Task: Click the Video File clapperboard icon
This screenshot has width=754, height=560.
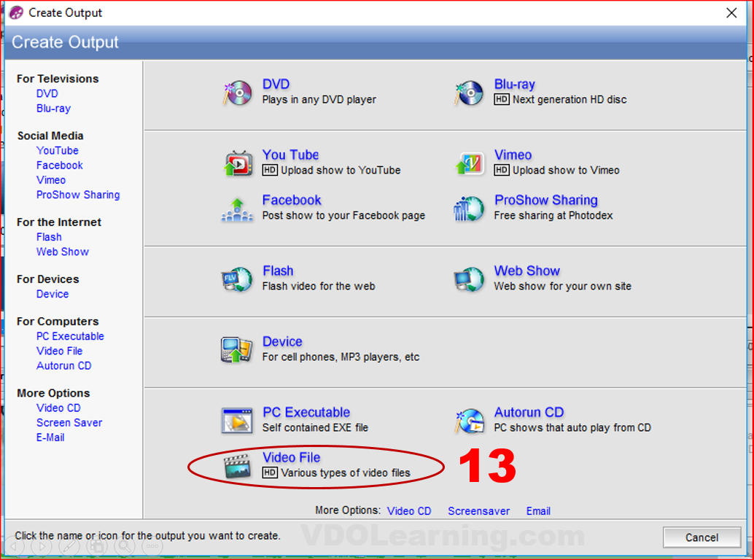Action: (238, 466)
